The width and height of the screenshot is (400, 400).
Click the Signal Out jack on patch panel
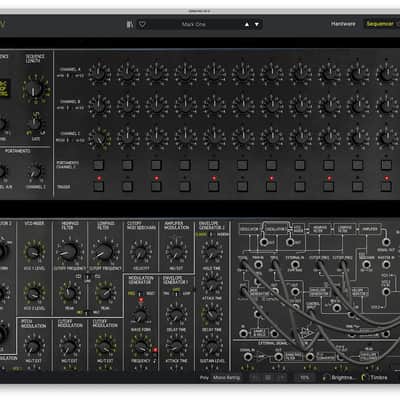click(x=386, y=242)
